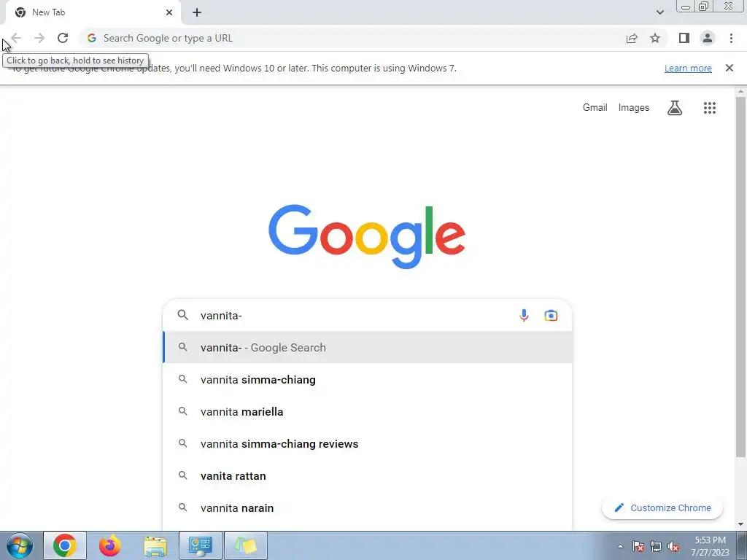The height and width of the screenshot is (560, 747).
Task: Open a new tab with plus button
Action: (197, 12)
